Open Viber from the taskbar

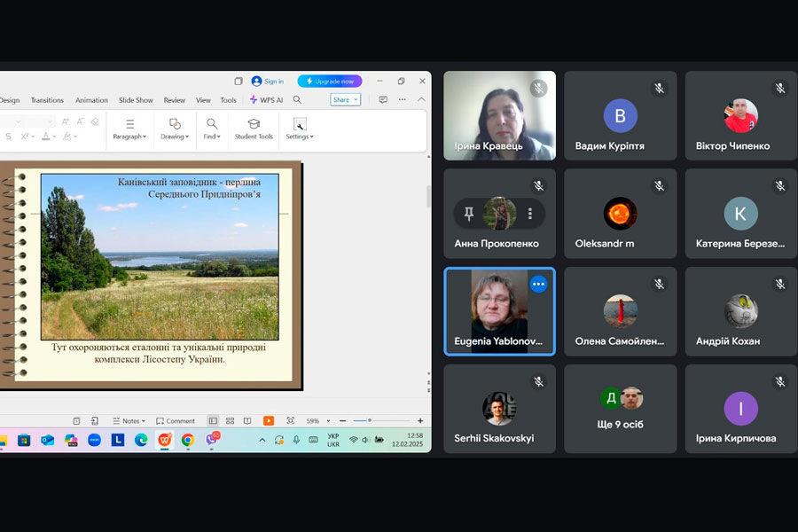point(212,440)
